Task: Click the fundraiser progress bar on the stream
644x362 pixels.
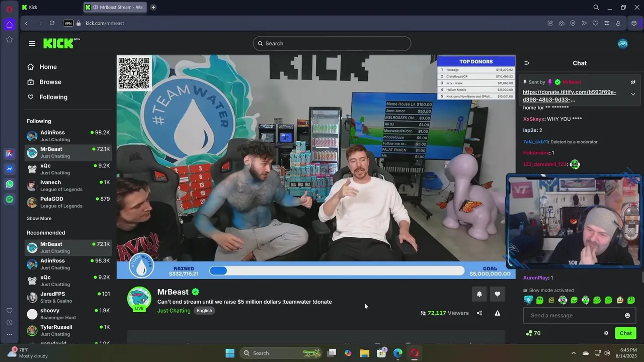Action: 337,271
